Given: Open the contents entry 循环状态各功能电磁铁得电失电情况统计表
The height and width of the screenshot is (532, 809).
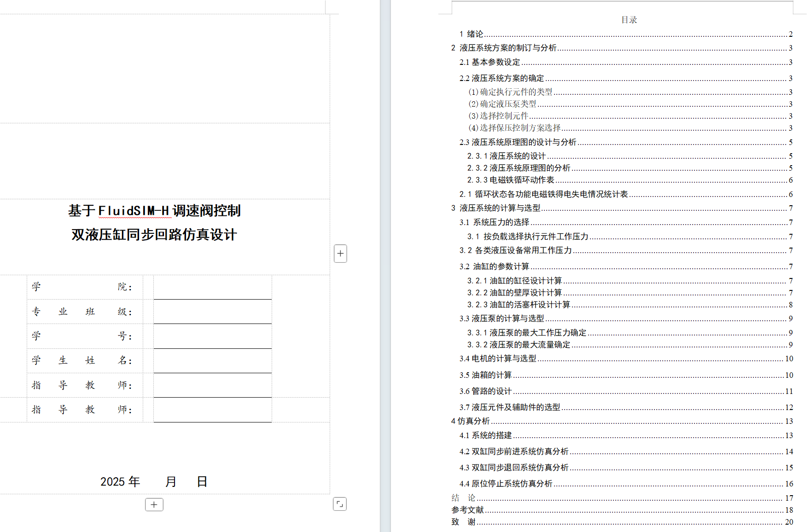Looking at the screenshot, I should pyautogui.click(x=626, y=194).
